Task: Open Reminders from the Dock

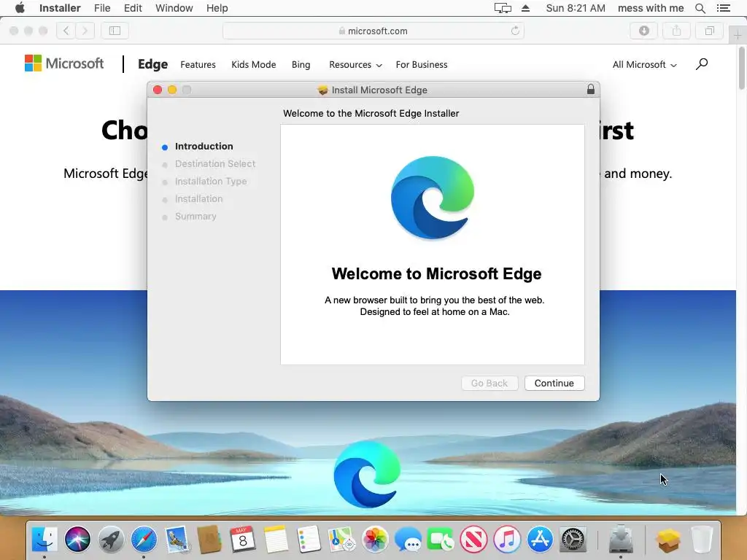Action: 309,540
